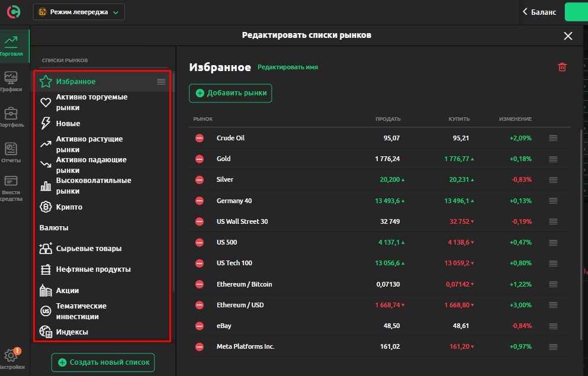Remove Gold using red minus icon
This screenshot has width=588, height=376.
(200, 159)
